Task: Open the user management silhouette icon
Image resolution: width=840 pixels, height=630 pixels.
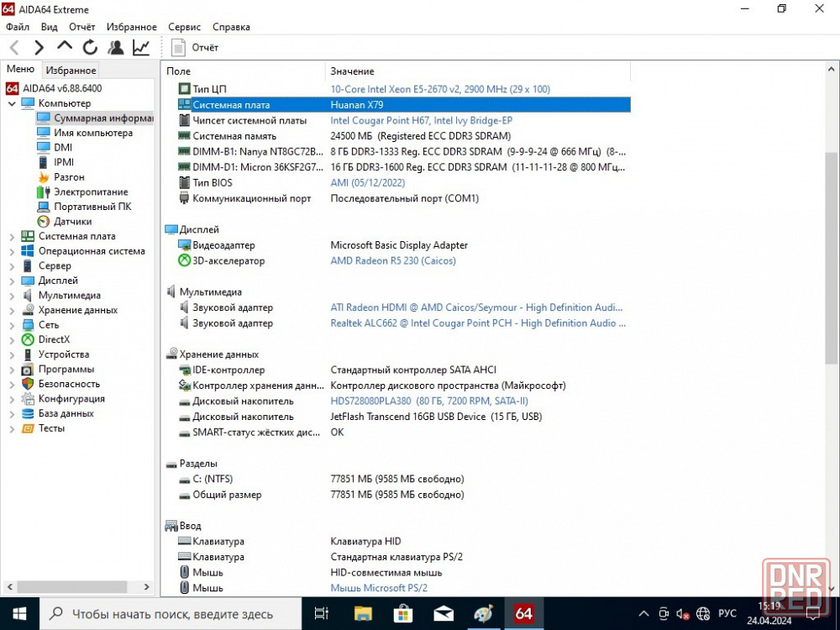Action: [115, 48]
